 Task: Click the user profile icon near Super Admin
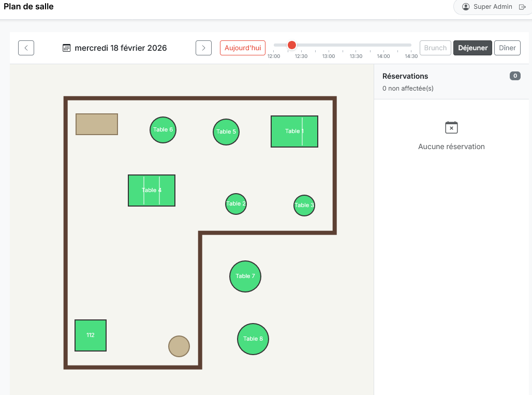(x=465, y=7)
